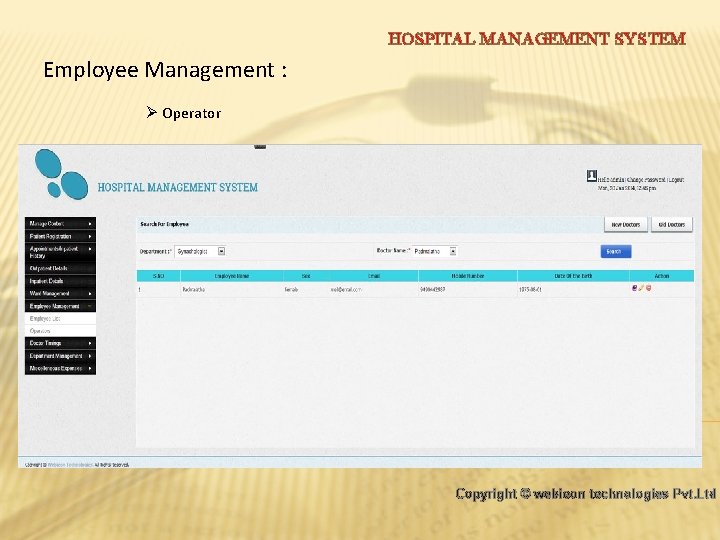Click the Old Doctors button
The image size is (720, 540).
tap(671, 225)
